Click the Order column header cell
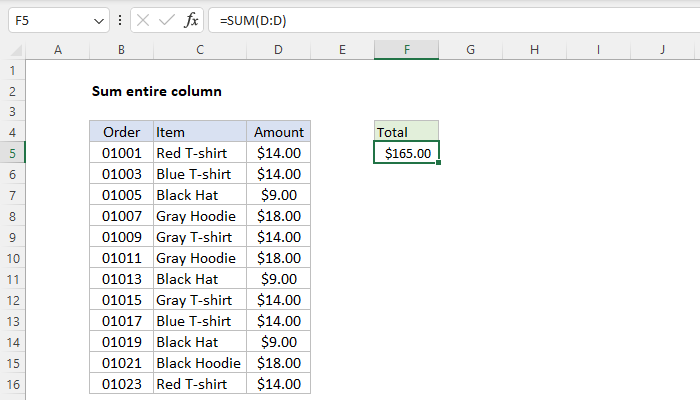This screenshot has width=700, height=400. tap(121, 132)
